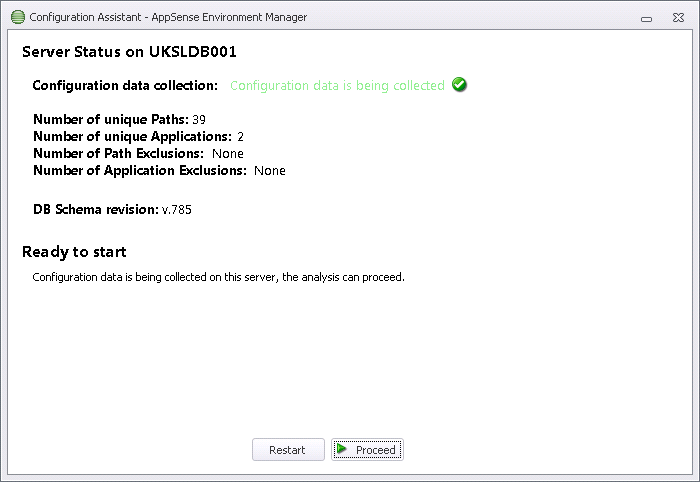Click the Path Exclusions value None

[228, 154]
